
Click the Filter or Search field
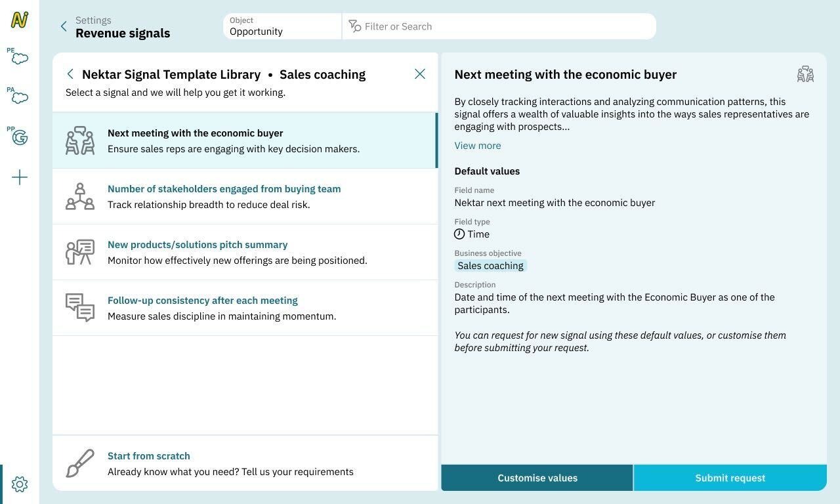tap(499, 26)
